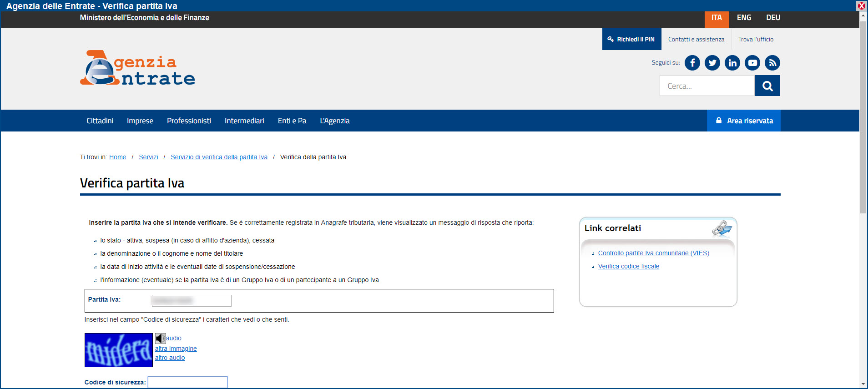Open the Cittadini menu
The width and height of the screenshot is (868, 389).
100,121
